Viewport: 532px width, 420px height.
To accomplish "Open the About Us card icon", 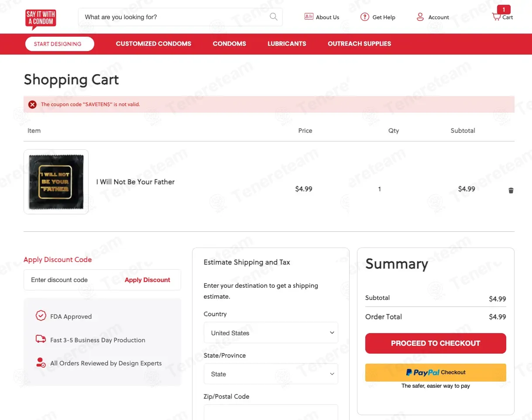I will [x=309, y=17].
